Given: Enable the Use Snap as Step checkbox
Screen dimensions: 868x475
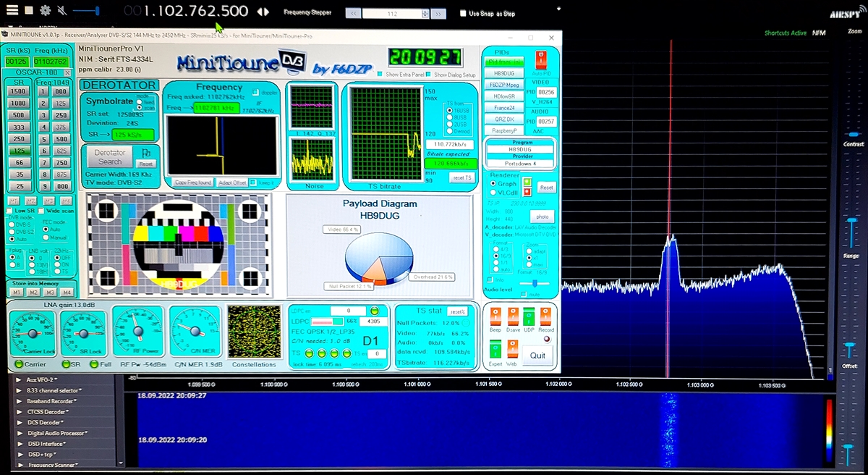Looking at the screenshot, I should coord(464,14).
